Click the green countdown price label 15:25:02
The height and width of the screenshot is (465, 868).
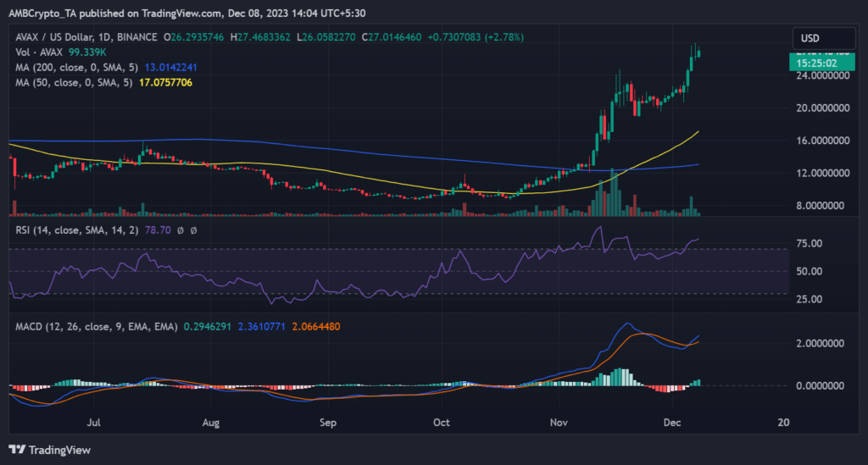point(813,63)
